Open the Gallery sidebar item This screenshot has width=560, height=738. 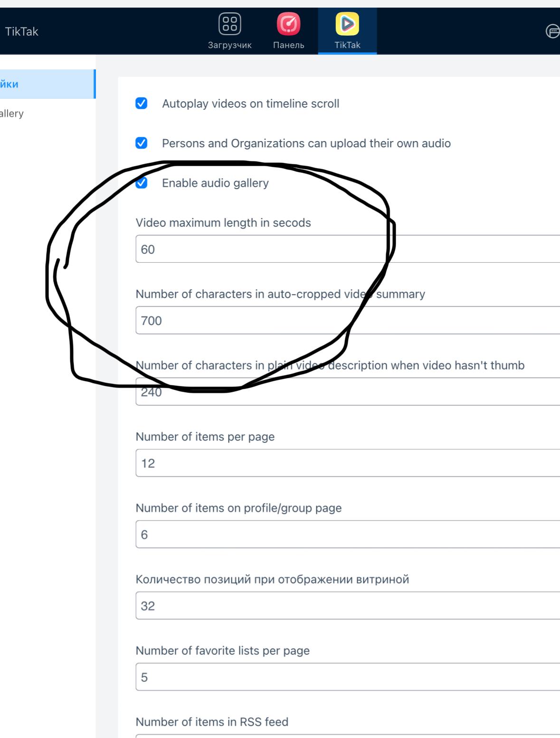pos(12,114)
